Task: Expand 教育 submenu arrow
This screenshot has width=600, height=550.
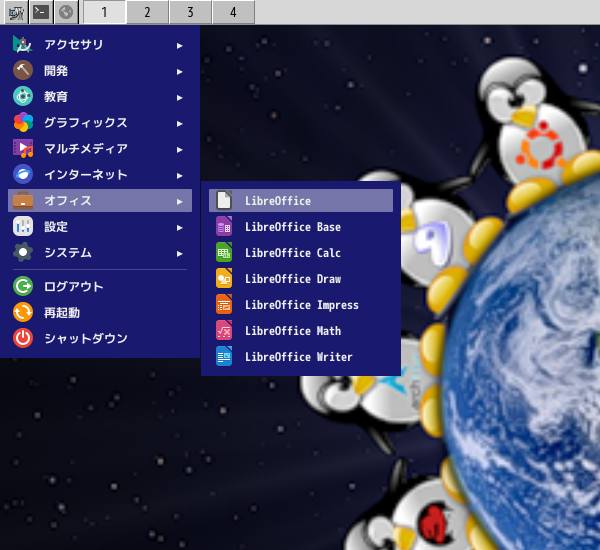Action: (x=179, y=98)
